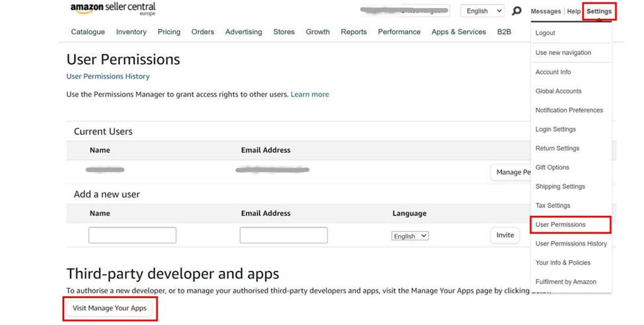Click the Manage Permissions button
The height and width of the screenshot is (325, 644).
tap(511, 172)
